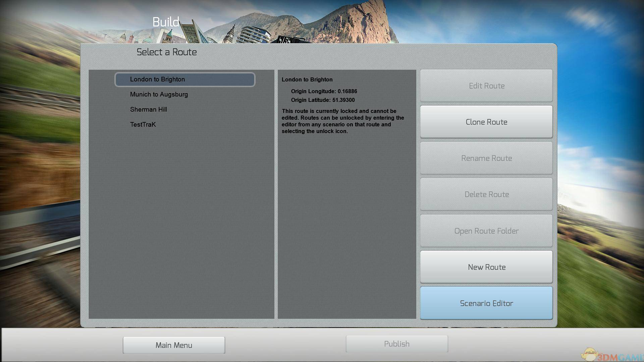Screen dimensions: 644x362
Task: Open the Scenario Editor
Action: coord(486,303)
